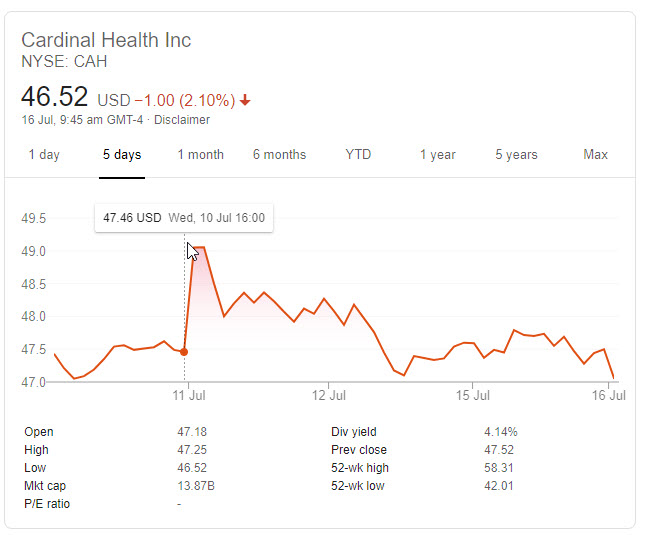Image resolution: width=645 pixels, height=541 pixels.
Task: Switch to the 1 day tab
Action: click(x=44, y=155)
